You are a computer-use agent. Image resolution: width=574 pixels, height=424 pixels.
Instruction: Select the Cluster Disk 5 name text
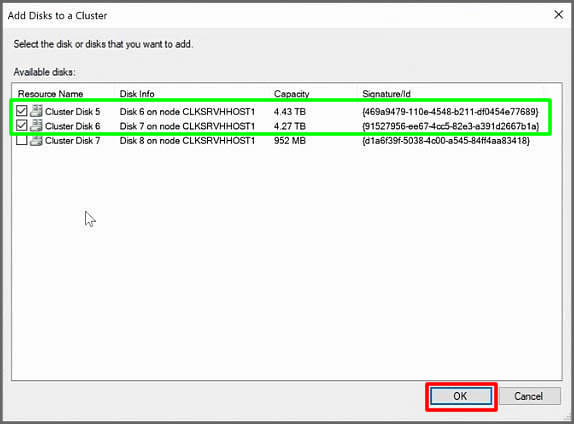pyautogui.click(x=72, y=111)
